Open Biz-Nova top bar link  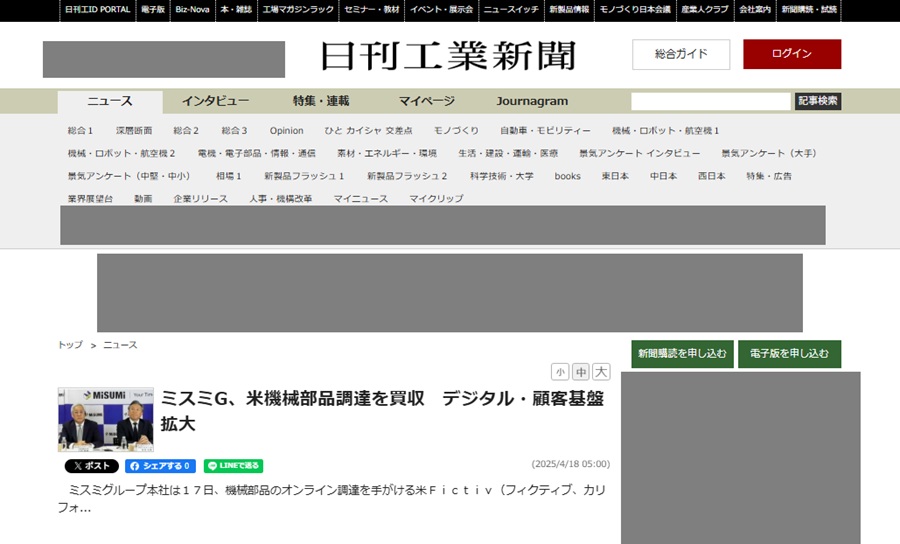click(192, 10)
